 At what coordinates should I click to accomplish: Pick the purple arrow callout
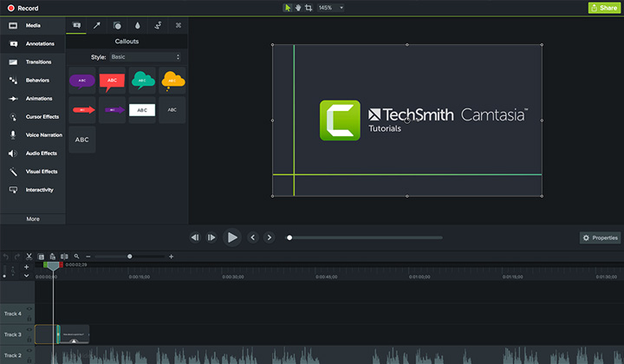112,110
